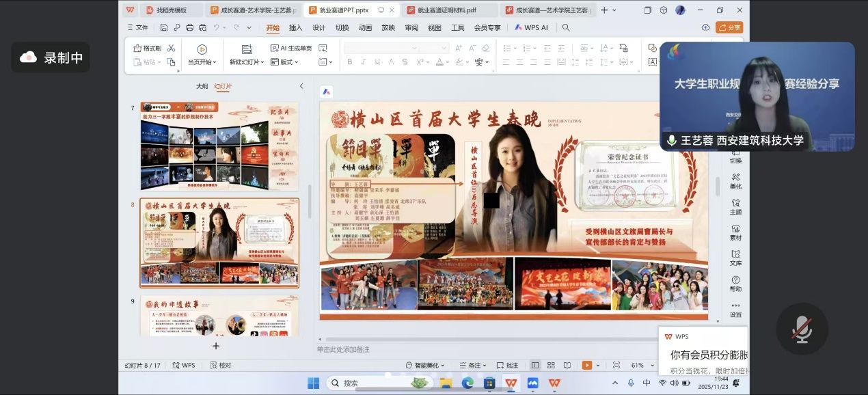
Task: Open the 主题 theme sidebar tool
Action: (x=735, y=206)
